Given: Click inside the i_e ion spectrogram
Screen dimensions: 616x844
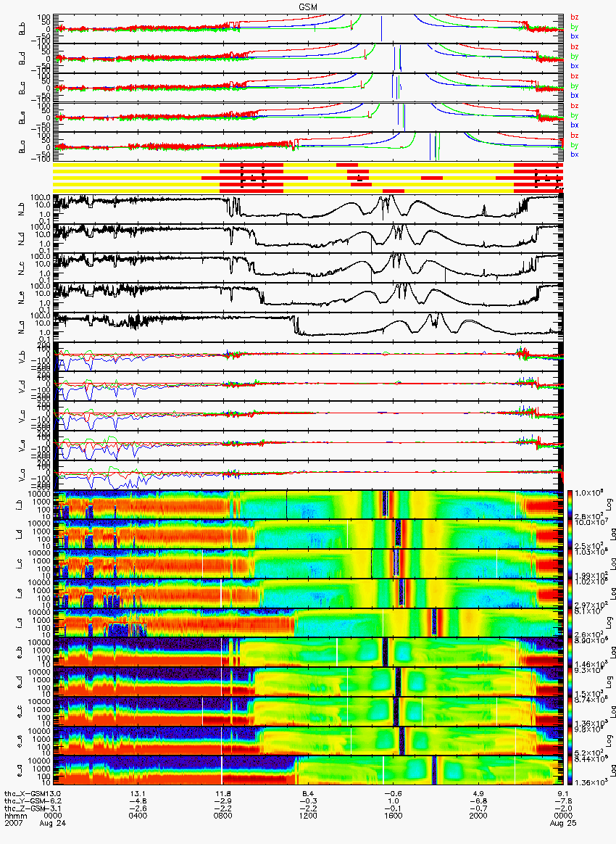Looking at the screenshot, I should pos(308,593).
